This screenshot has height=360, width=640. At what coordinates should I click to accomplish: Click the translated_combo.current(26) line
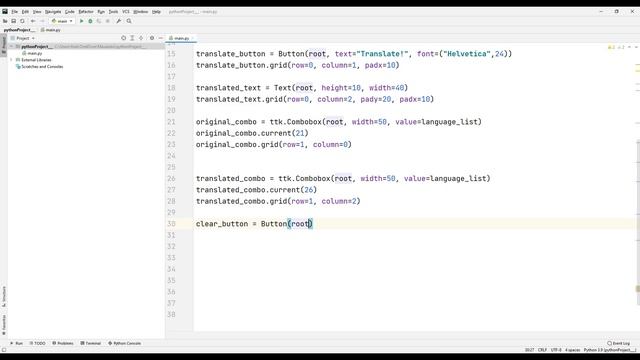click(x=256, y=190)
